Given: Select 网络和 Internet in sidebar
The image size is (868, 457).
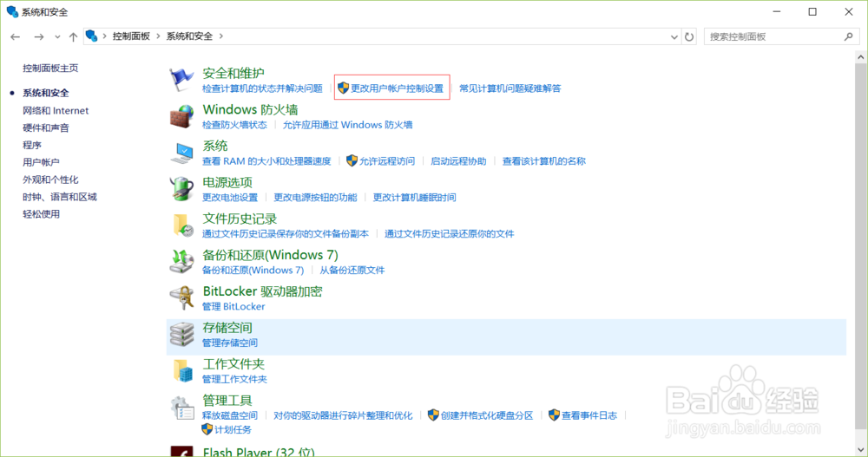Looking at the screenshot, I should [56, 111].
